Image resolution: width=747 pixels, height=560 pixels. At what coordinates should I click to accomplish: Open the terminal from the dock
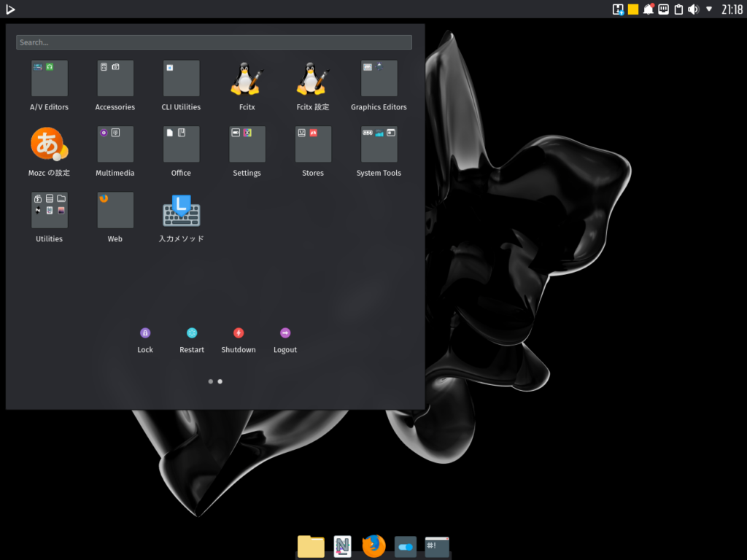coord(436,545)
